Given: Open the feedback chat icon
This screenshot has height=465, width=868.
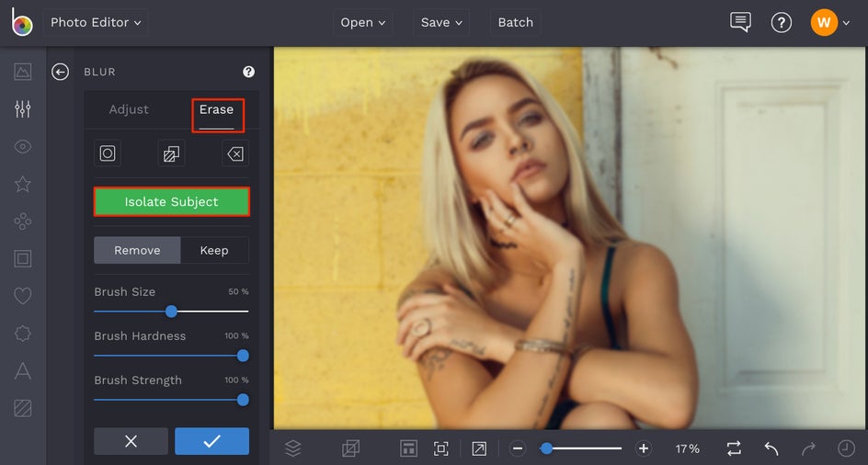Looking at the screenshot, I should (x=740, y=22).
